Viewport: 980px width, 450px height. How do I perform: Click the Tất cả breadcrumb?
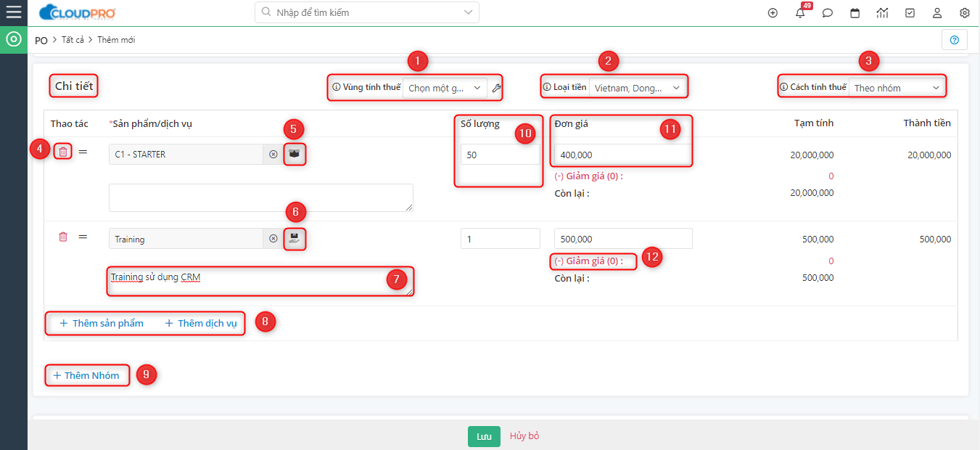pyautogui.click(x=72, y=40)
